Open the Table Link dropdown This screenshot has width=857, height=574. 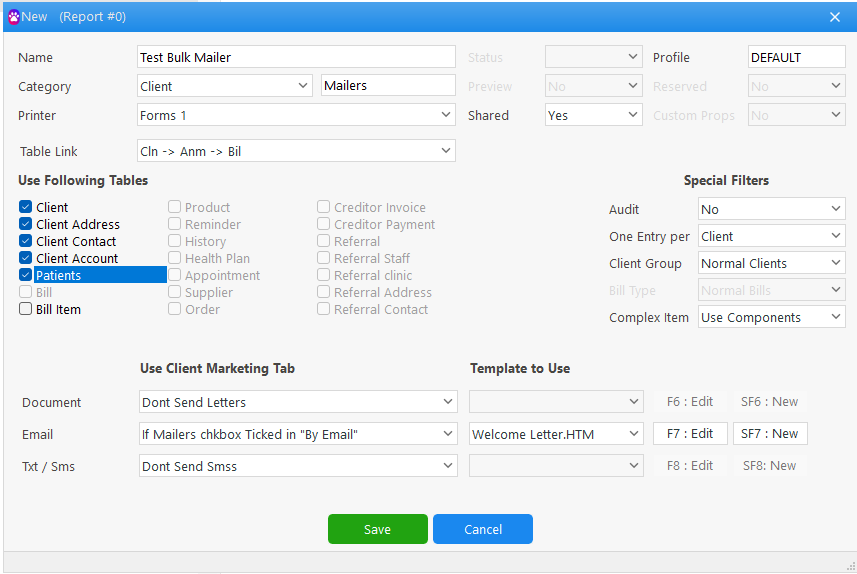tap(296, 151)
